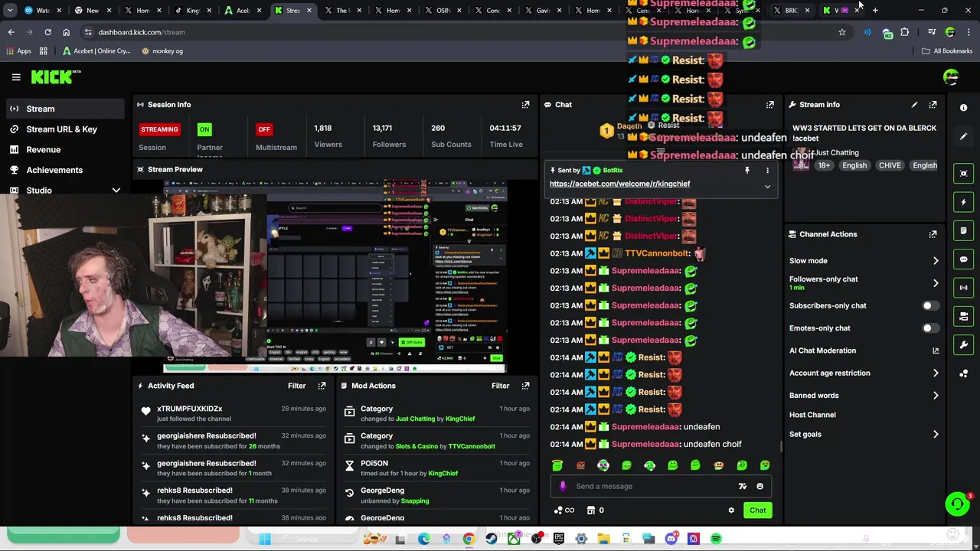Expand Slow mode options
980x551 pixels.
tap(936, 261)
